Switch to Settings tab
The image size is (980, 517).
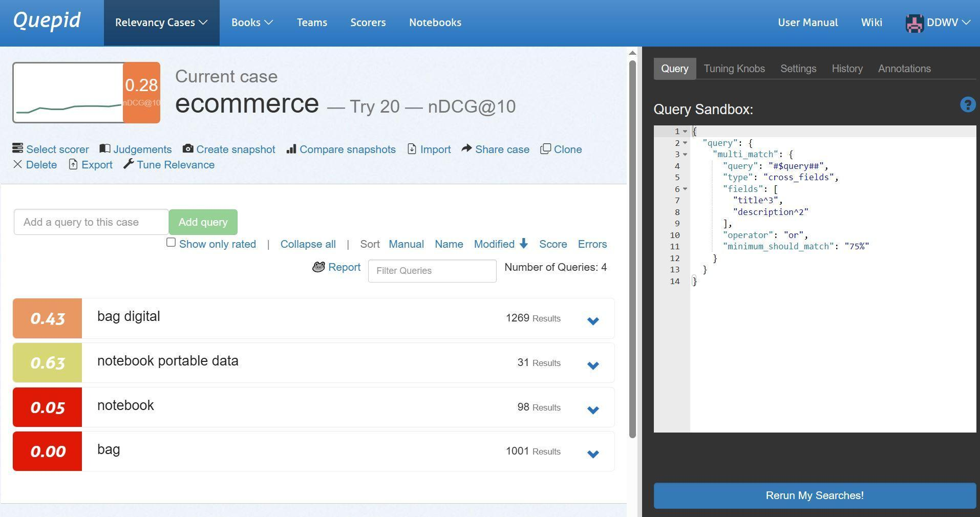[x=798, y=69]
